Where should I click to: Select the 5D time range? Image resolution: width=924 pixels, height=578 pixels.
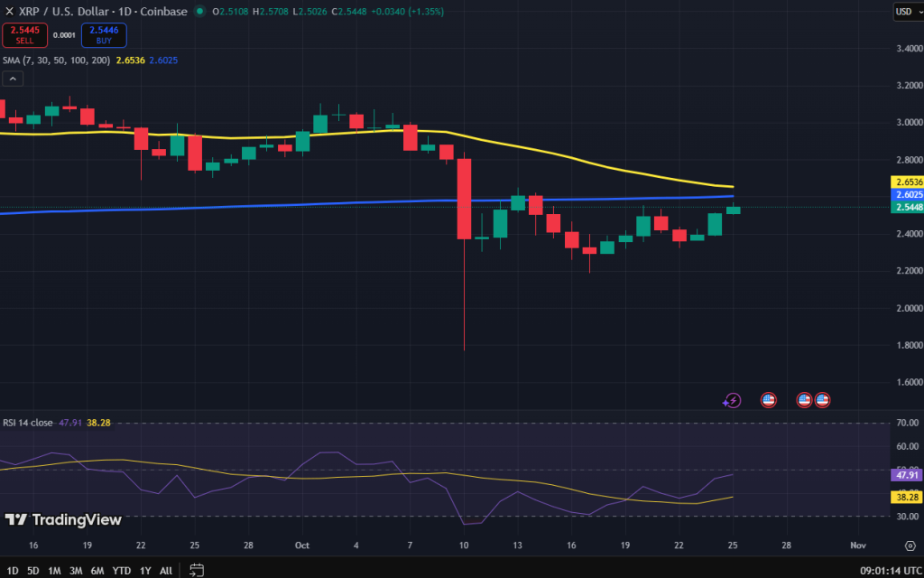coord(33,571)
